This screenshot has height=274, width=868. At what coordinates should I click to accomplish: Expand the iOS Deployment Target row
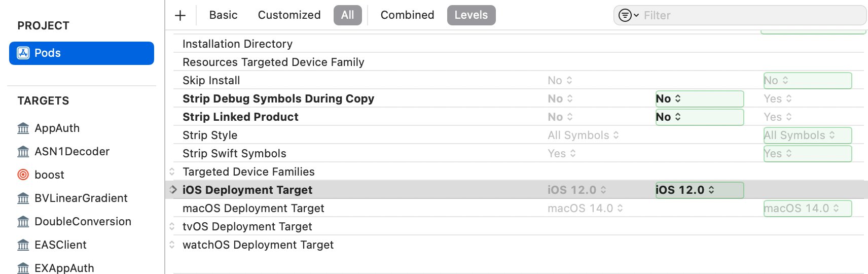pos(173,190)
